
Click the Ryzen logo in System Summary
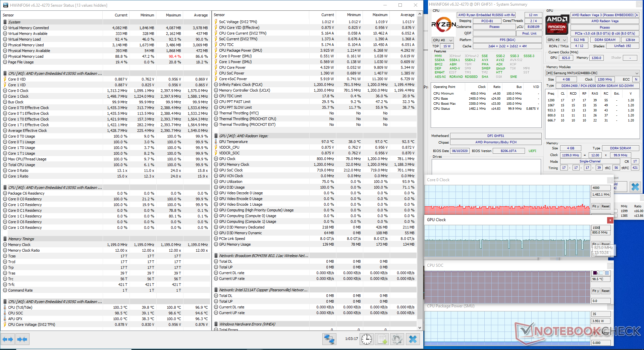(443, 24)
